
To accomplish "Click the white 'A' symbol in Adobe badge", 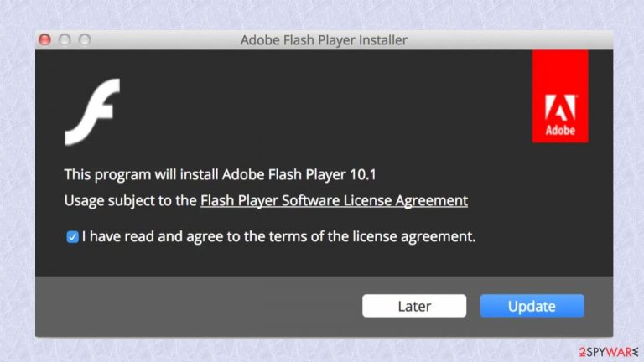I will [x=560, y=107].
